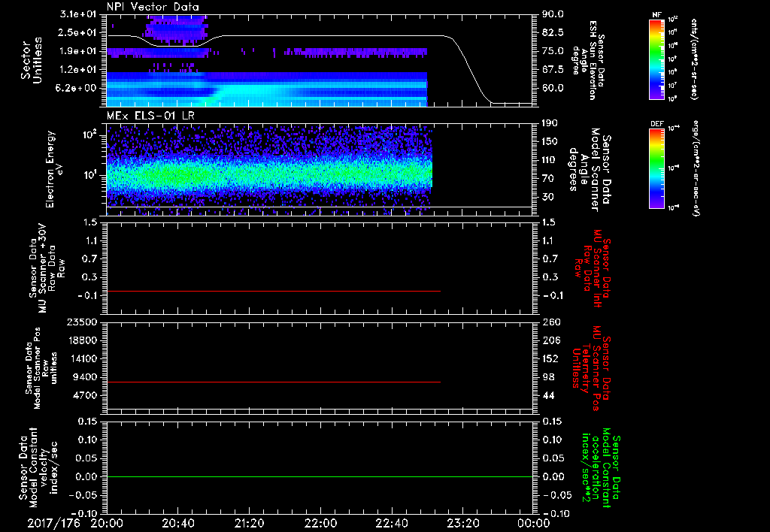The height and width of the screenshot is (532, 770).
Task: Click the white Sun elevation curve
Action: tap(319, 36)
